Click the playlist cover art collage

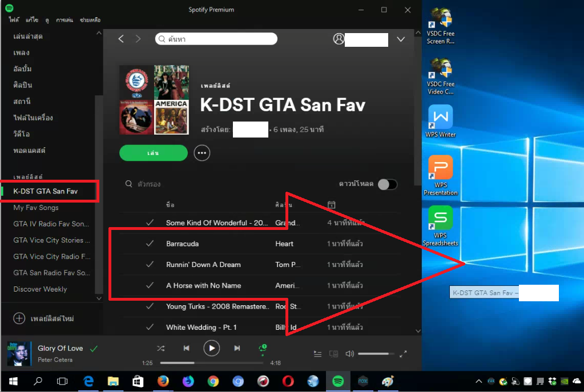tap(154, 100)
